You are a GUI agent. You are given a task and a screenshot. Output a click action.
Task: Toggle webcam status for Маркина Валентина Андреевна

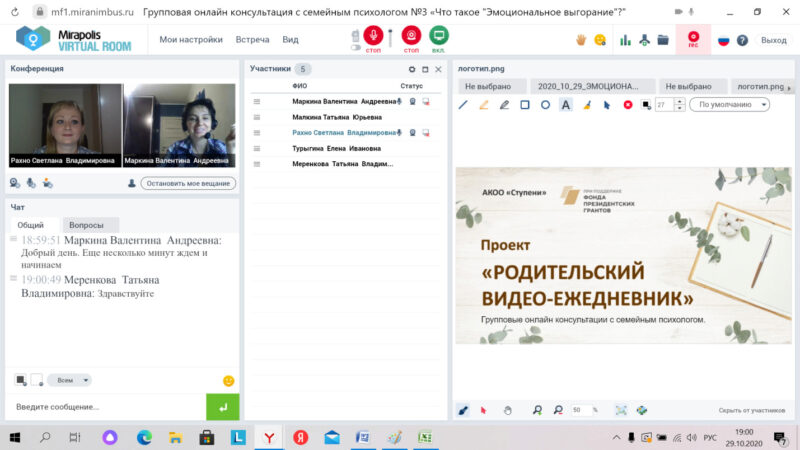pos(412,102)
